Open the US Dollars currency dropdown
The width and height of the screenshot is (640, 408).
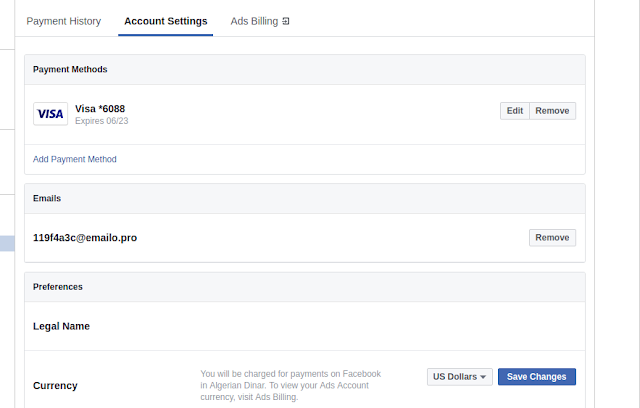[x=460, y=377]
